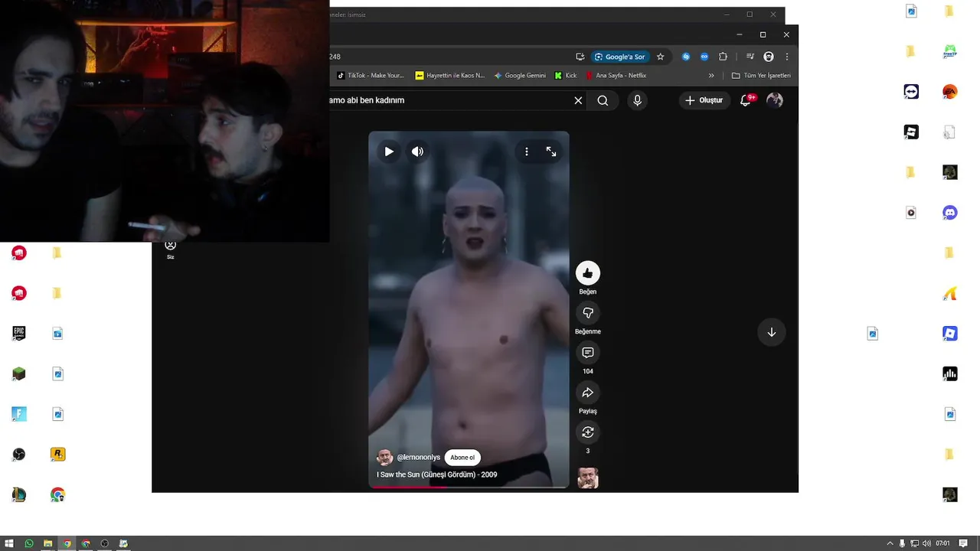
Task: Dislike the short with Beğenme thumbs-down
Action: click(x=588, y=313)
